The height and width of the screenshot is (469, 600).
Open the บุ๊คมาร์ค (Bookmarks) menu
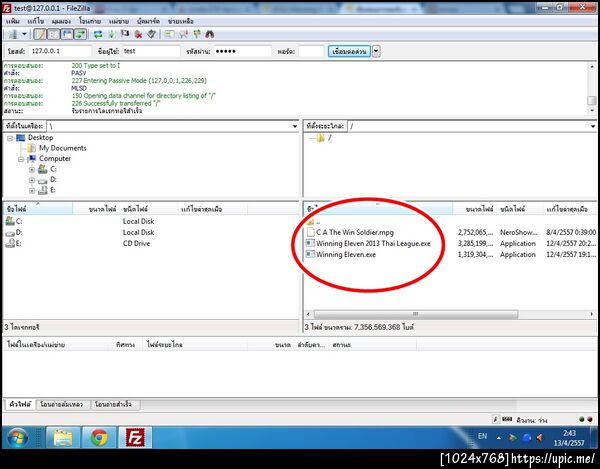148,21
